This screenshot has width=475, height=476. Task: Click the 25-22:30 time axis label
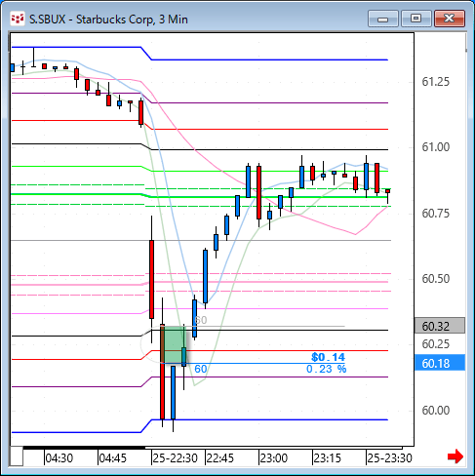[175, 458]
